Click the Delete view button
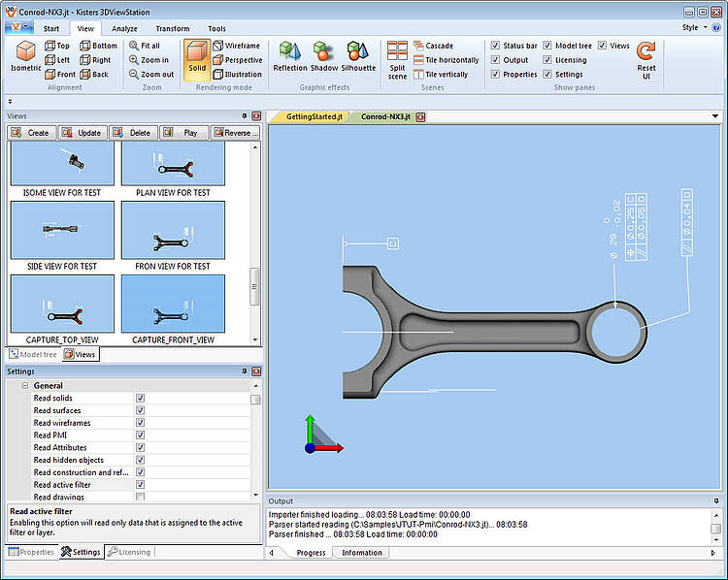This screenshot has height=580, width=728. point(134,133)
